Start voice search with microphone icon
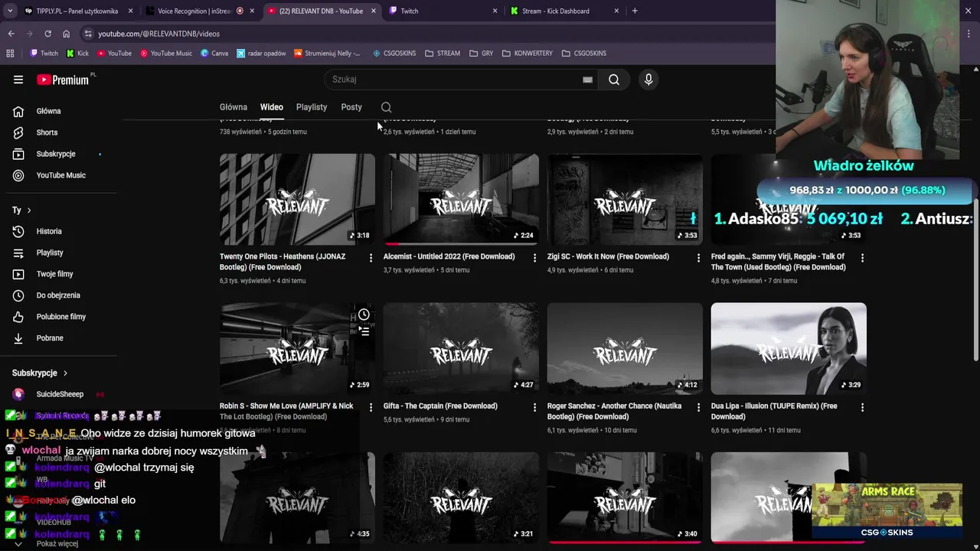The image size is (980, 551). point(648,80)
